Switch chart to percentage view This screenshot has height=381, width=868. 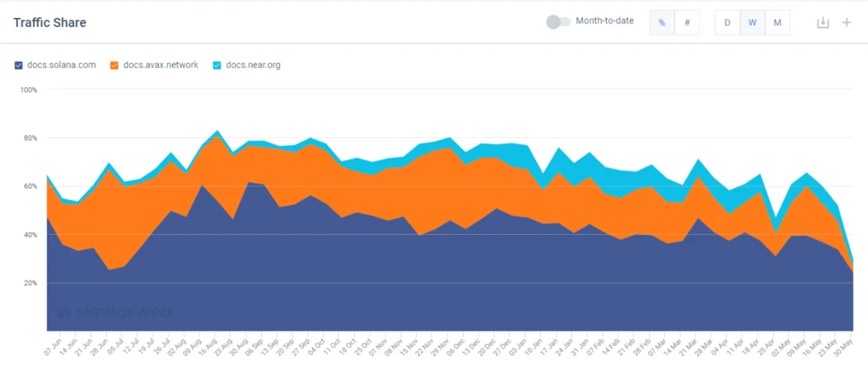662,22
